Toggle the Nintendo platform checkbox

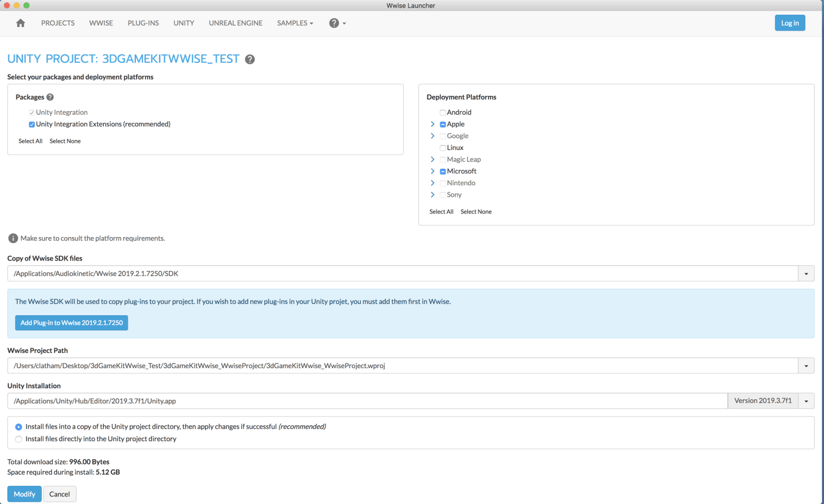tap(443, 183)
